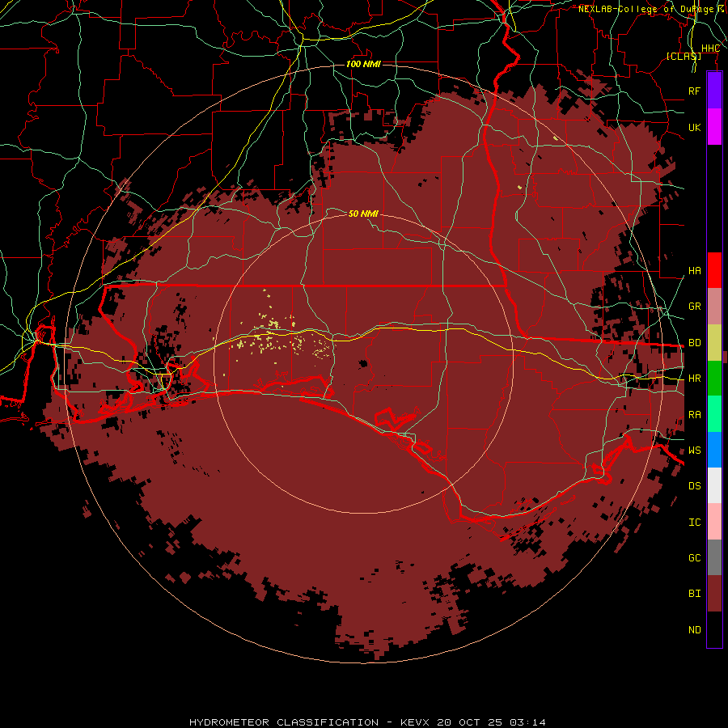Click the blue WS legend color swatch

point(714,450)
